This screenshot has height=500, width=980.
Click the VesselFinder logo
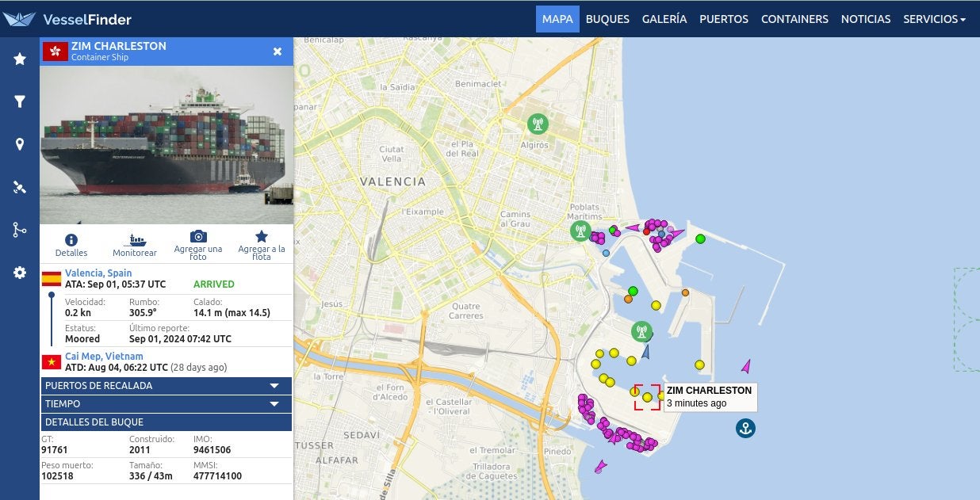click(67, 19)
